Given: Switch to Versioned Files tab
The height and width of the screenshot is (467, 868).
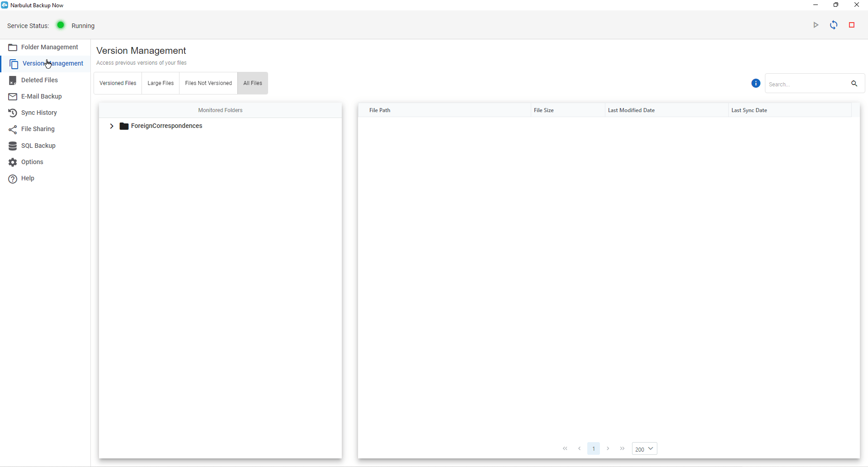Looking at the screenshot, I should click(118, 83).
